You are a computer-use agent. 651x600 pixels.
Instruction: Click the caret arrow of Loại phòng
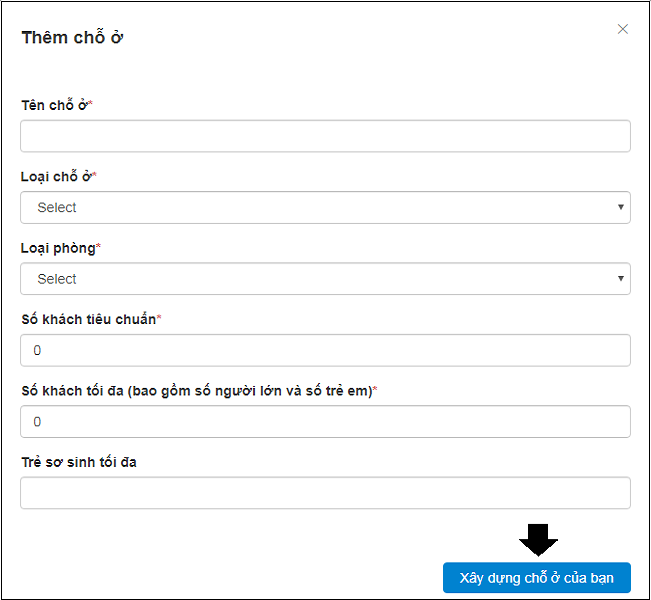[621, 278]
